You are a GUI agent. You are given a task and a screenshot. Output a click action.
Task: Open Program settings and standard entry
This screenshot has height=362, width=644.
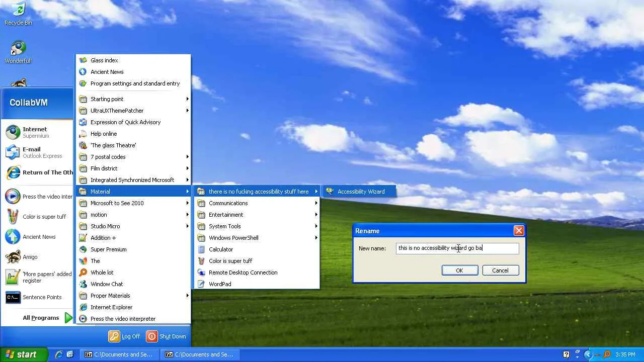133,83
